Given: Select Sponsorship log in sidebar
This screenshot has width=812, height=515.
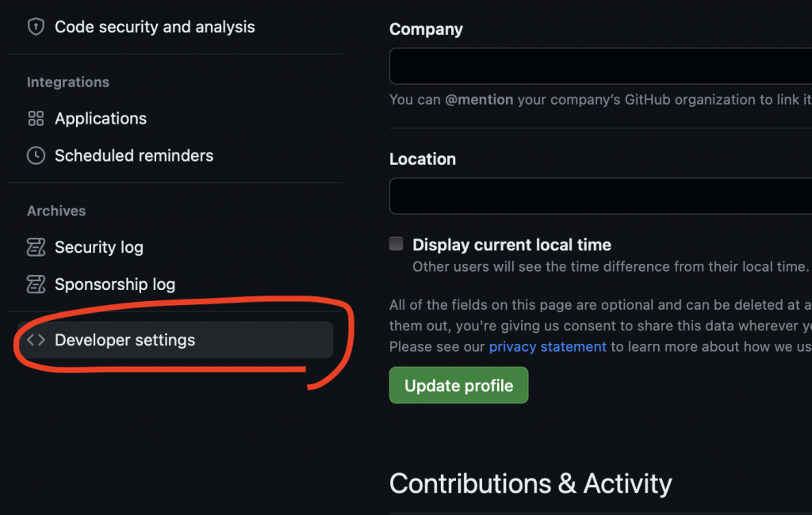Looking at the screenshot, I should (x=115, y=284).
